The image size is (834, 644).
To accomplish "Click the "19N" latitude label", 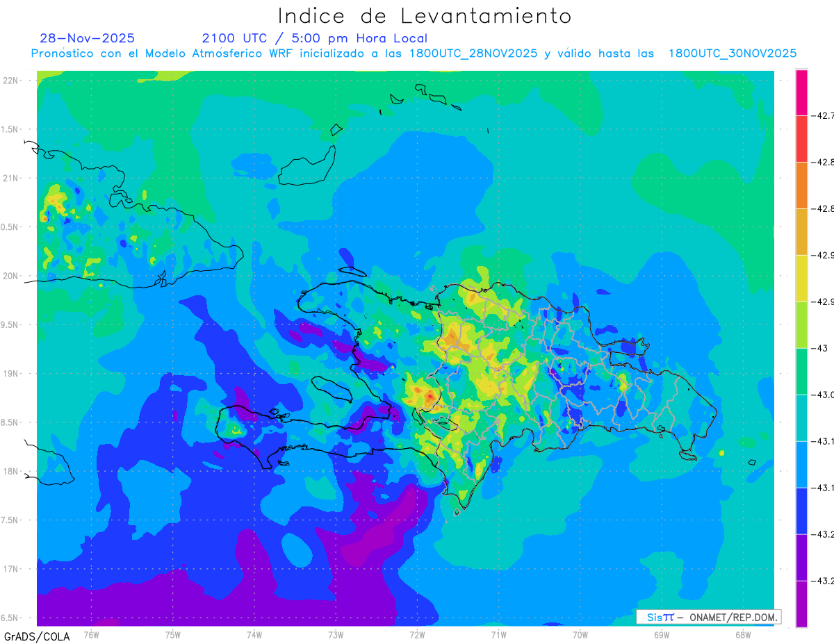I will pyautogui.click(x=10, y=373).
